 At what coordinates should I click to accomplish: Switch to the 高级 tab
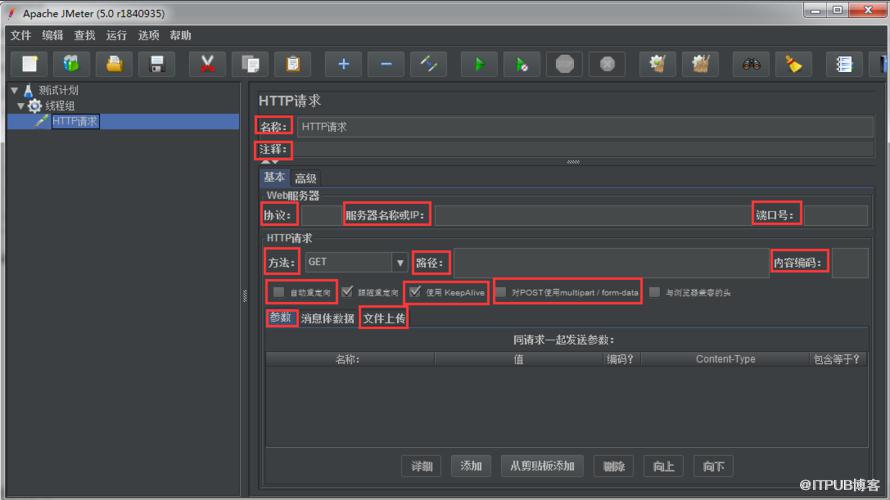coord(305,178)
